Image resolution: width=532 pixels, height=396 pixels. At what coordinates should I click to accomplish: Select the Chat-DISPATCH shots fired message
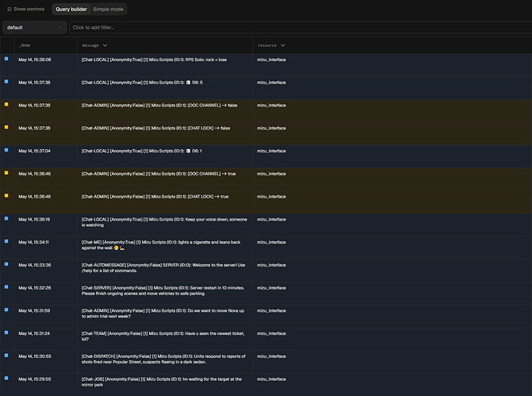click(163, 359)
